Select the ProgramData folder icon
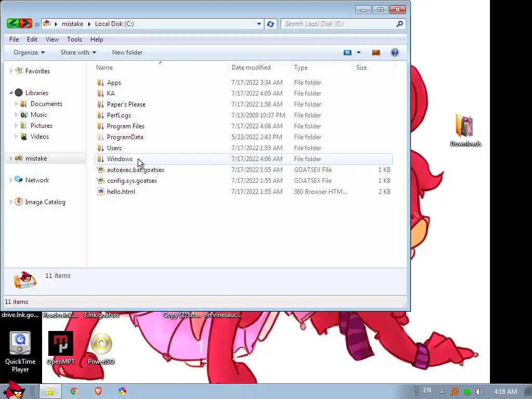Viewport: 532px width, 399px height. (100, 137)
